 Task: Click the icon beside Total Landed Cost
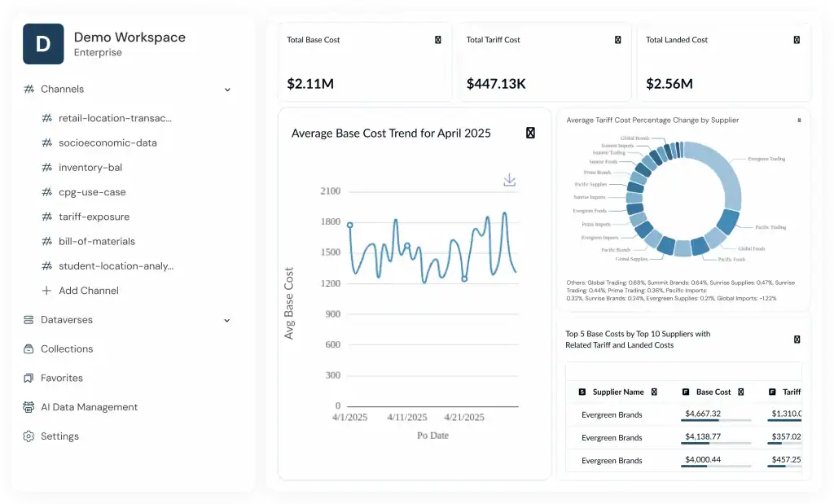[797, 40]
